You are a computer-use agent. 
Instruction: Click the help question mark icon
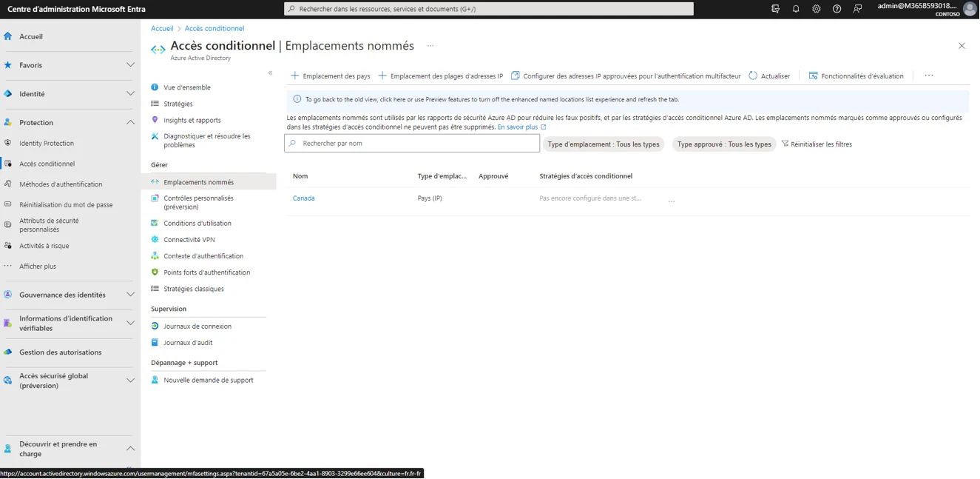tap(837, 9)
